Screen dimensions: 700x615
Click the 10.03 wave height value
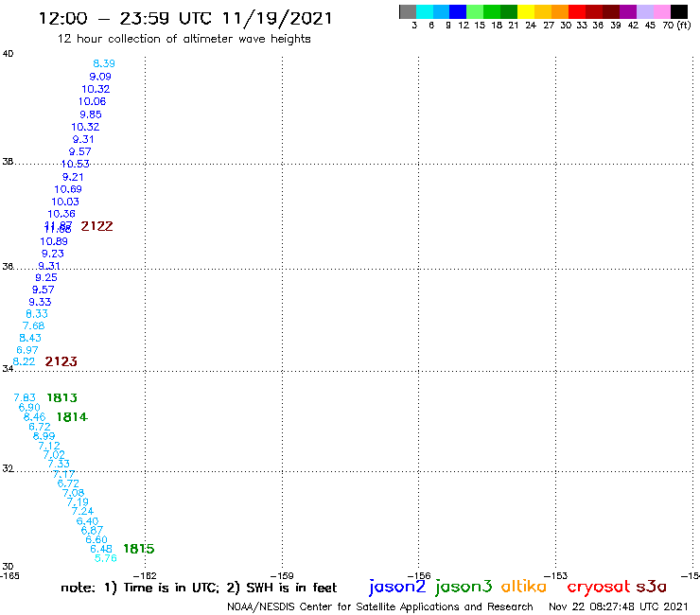click(65, 202)
